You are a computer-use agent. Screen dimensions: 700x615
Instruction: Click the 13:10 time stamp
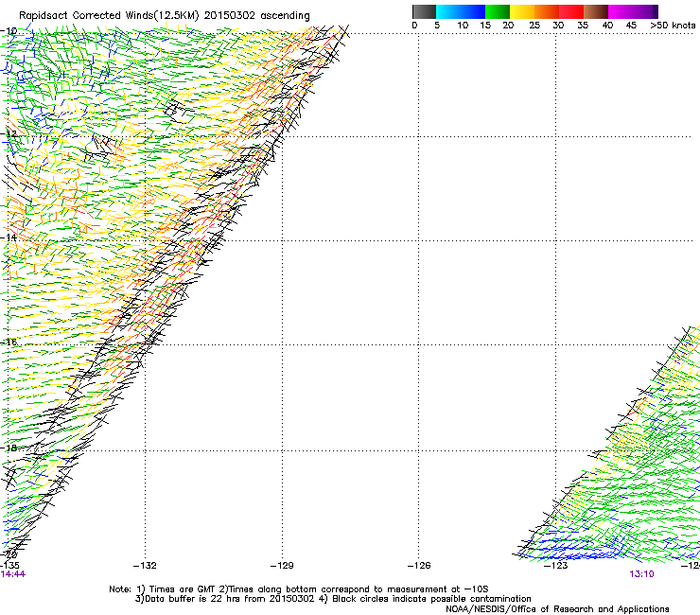tap(641, 574)
